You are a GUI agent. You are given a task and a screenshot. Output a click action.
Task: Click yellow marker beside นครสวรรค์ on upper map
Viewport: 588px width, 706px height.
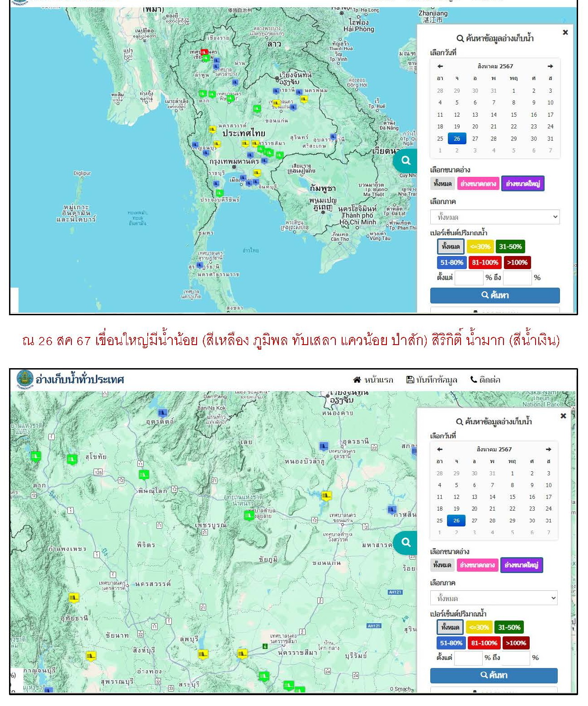212,130
